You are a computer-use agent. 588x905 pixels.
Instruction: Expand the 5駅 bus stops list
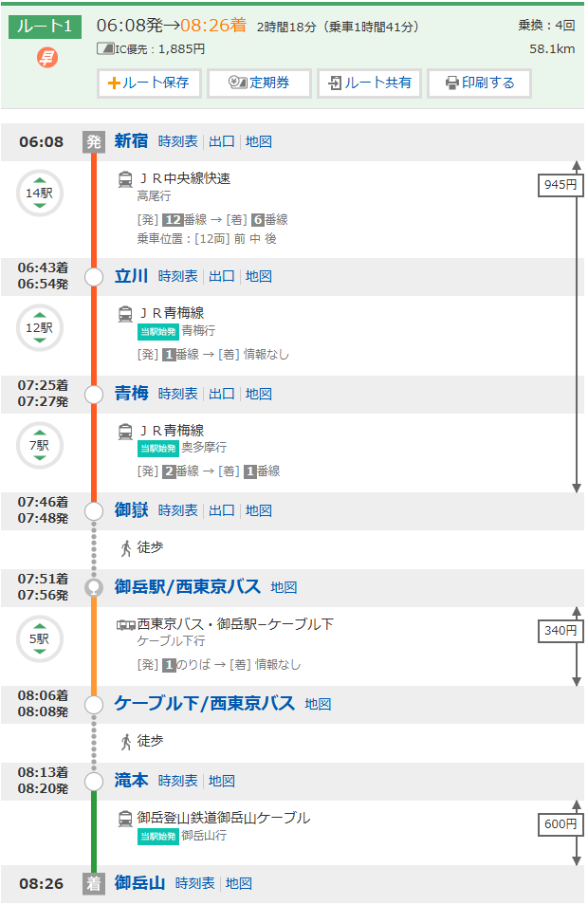coord(39,639)
